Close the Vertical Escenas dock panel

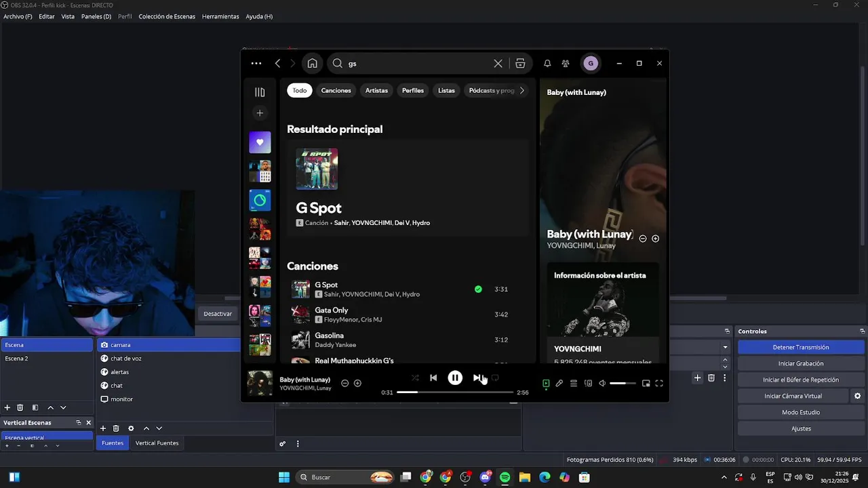click(88, 422)
